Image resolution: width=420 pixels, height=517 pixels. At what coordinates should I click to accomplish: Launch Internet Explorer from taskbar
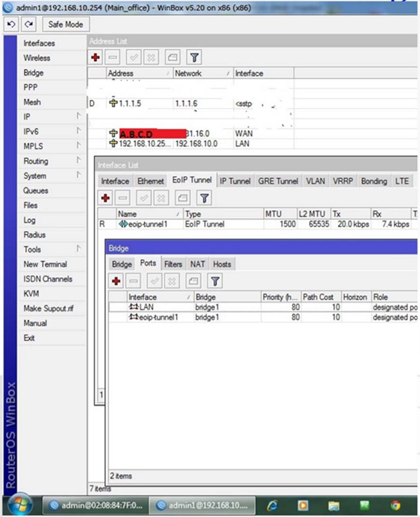tap(272, 506)
